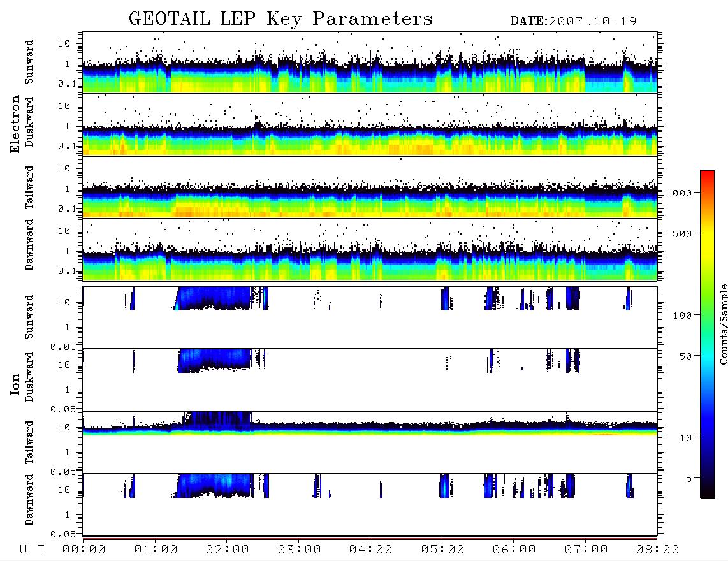Click the Electron Duskward panel label

point(29,122)
